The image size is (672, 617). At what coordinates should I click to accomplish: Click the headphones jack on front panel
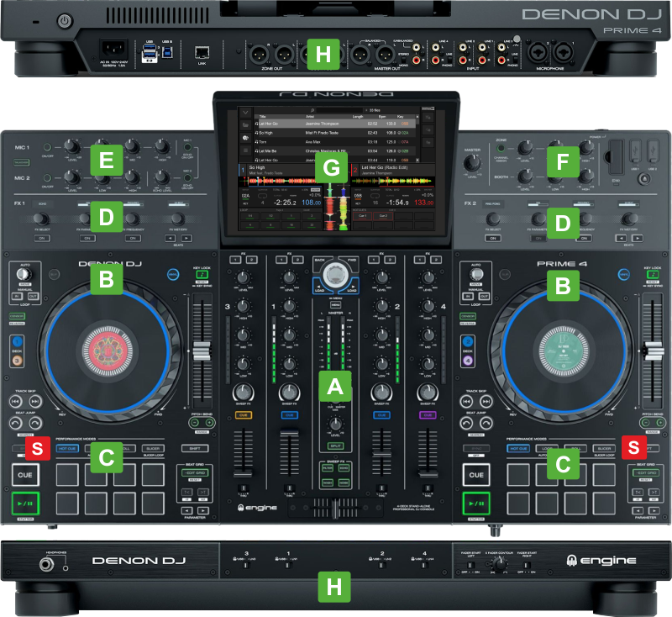(x=47, y=564)
